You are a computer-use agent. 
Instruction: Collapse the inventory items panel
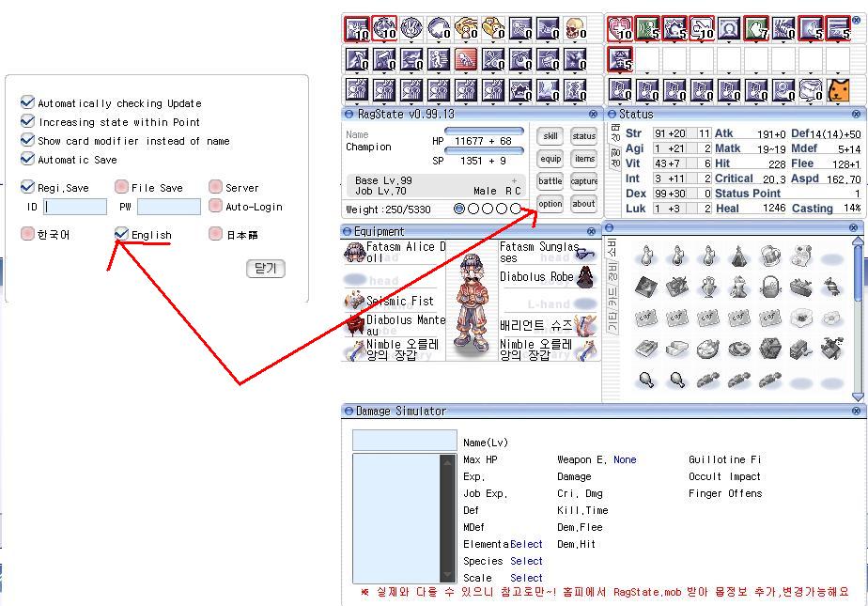point(610,227)
